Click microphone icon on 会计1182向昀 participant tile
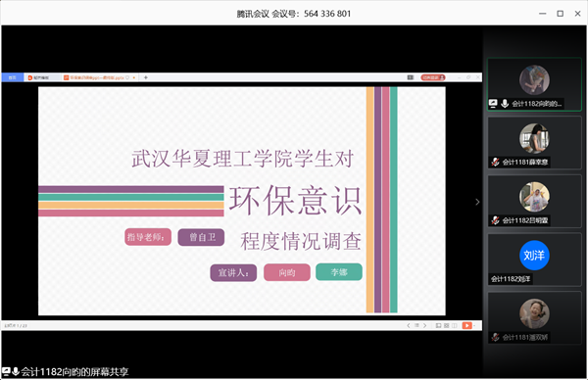 pyautogui.click(x=505, y=104)
